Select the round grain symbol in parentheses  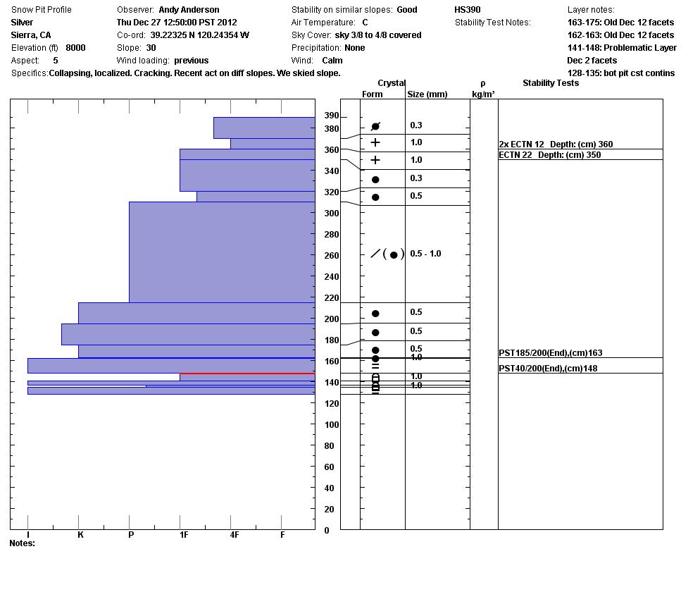(394, 254)
